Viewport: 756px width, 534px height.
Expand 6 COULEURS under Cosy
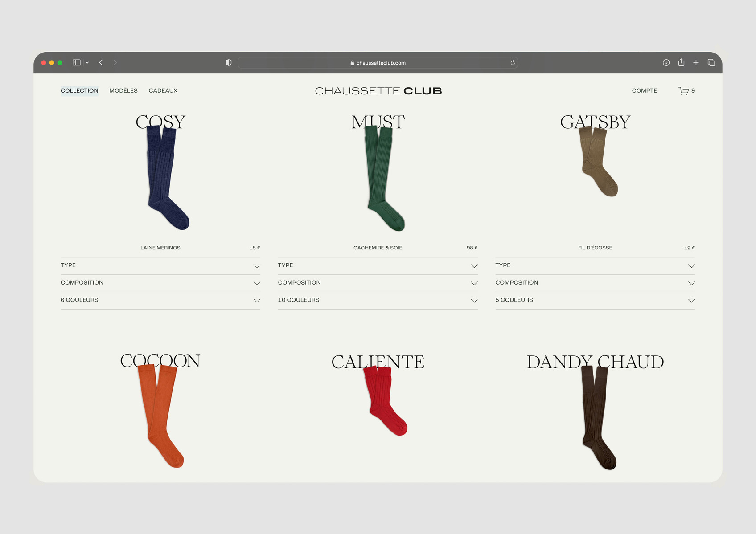[x=160, y=300]
